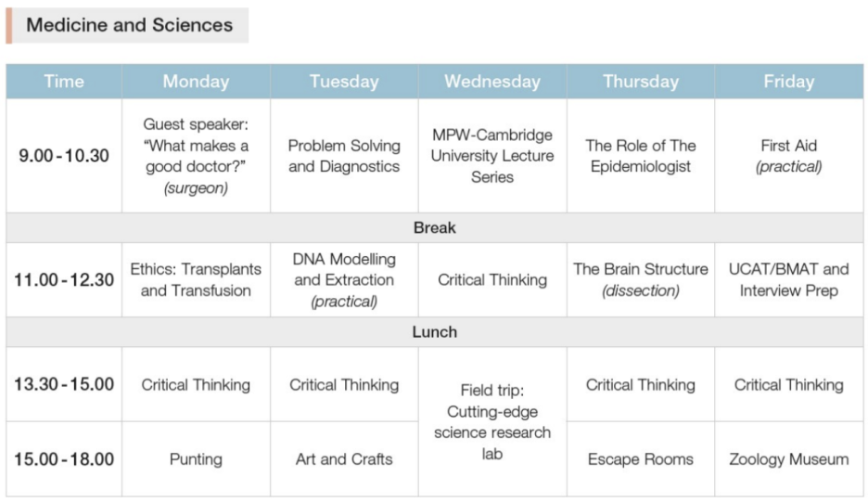Click the Friday column header
868x502 pixels.
click(788, 82)
